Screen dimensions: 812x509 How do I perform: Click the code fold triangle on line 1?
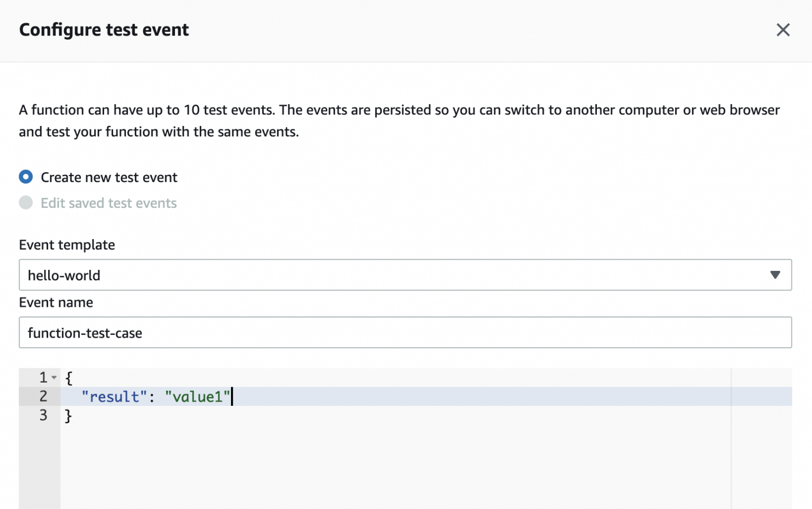[53, 377]
